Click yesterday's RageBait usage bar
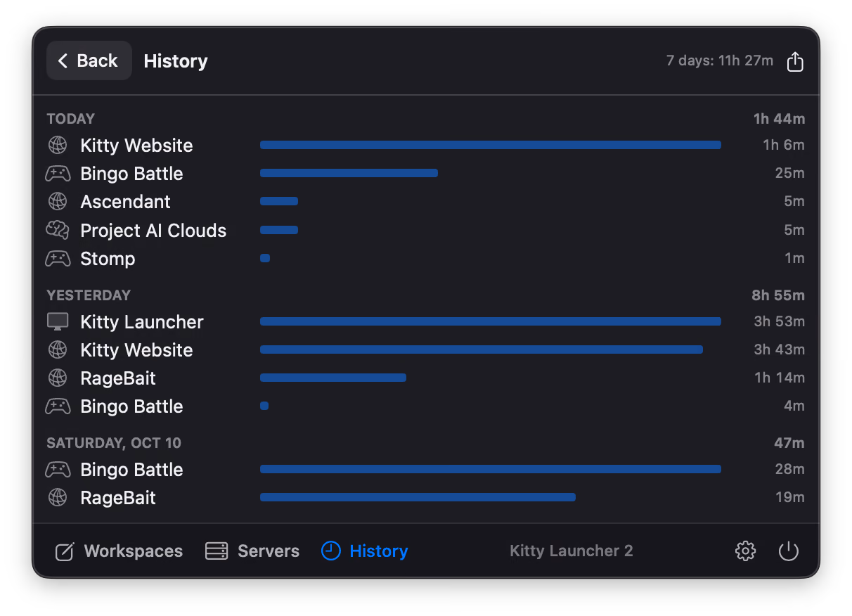The width and height of the screenshot is (852, 616). (333, 378)
